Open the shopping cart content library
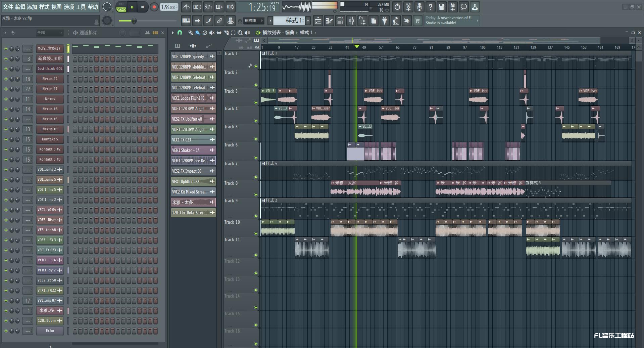The image size is (644, 348). 417,21
